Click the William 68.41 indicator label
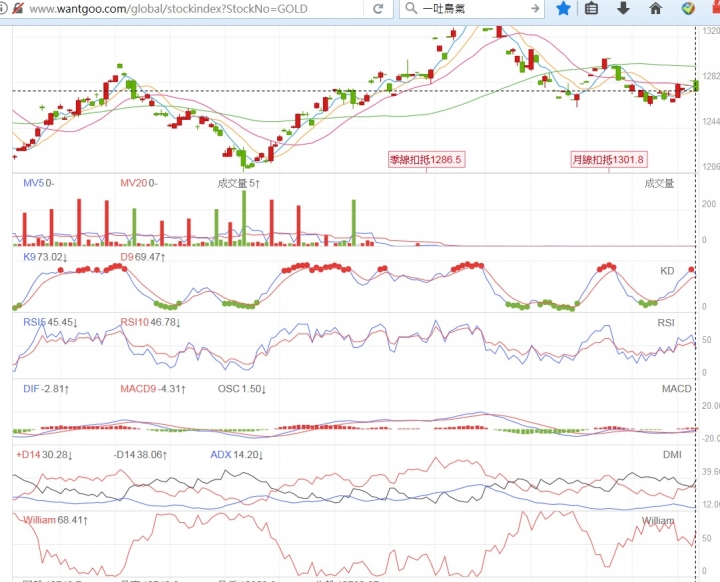Viewport: 720px width, 582px height. click(56, 520)
